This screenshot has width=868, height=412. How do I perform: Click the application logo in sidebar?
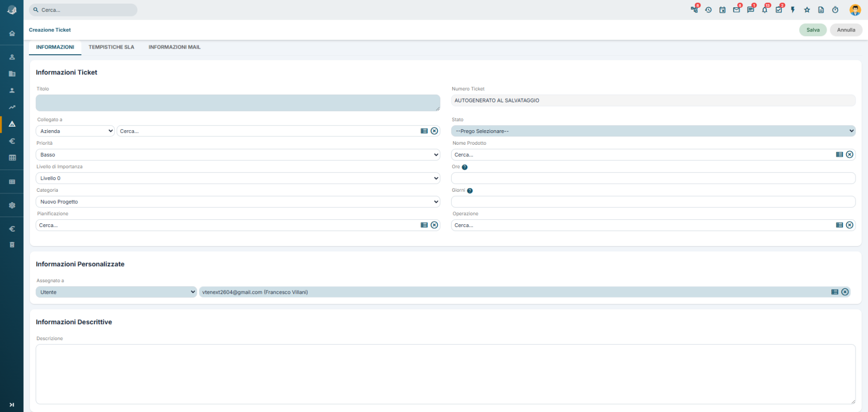pyautogui.click(x=12, y=10)
